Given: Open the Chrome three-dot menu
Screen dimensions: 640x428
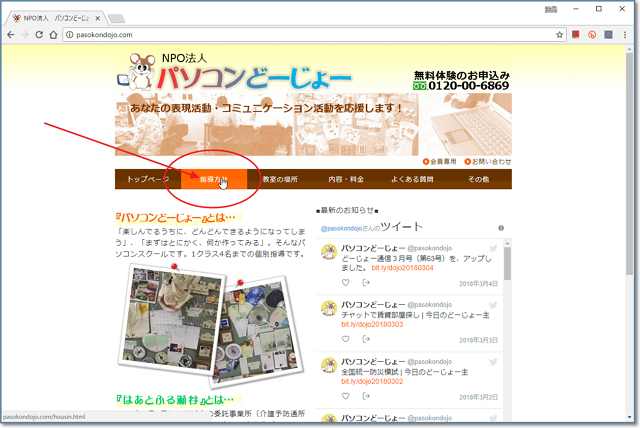Looking at the screenshot, I should pyautogui.click(x=625, y=35).
